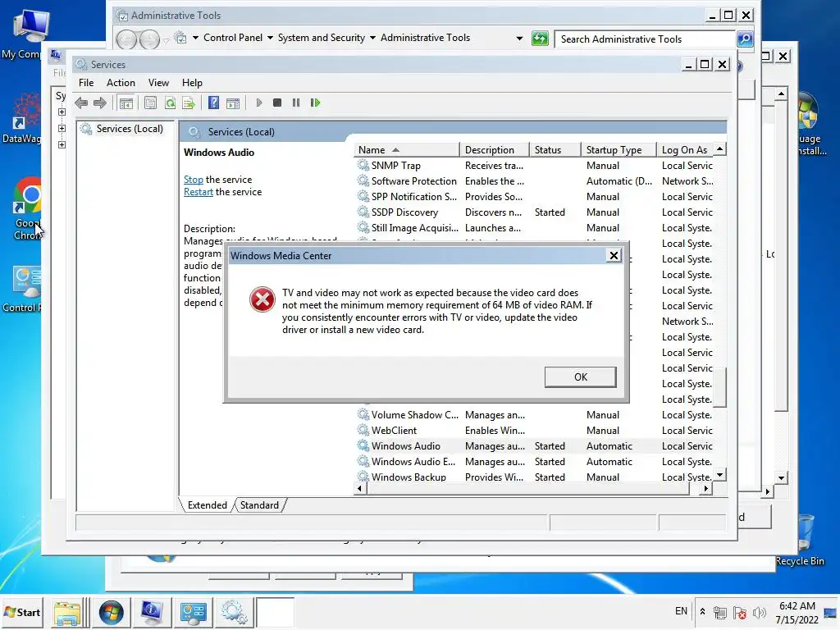Click the volume speaker tray icon
Screen dimensions: 840x630
(x=759, y=613)
